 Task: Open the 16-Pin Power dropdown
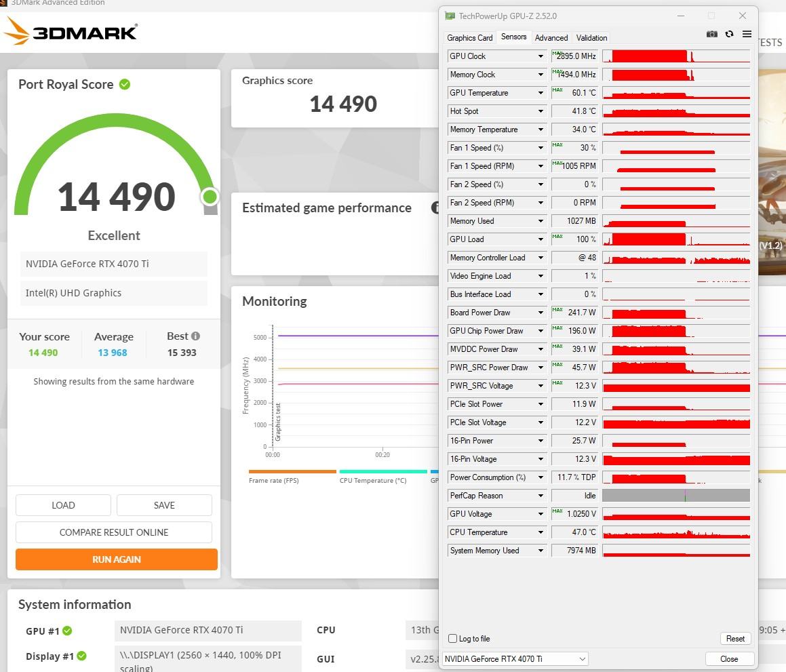click(x=541, y=441)
